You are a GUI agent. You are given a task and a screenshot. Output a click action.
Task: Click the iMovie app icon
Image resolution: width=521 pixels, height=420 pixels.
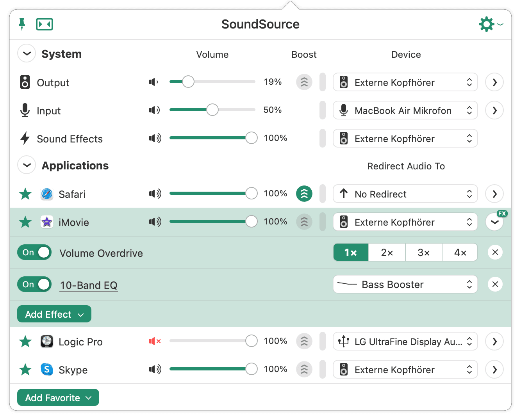pos(47,222)
